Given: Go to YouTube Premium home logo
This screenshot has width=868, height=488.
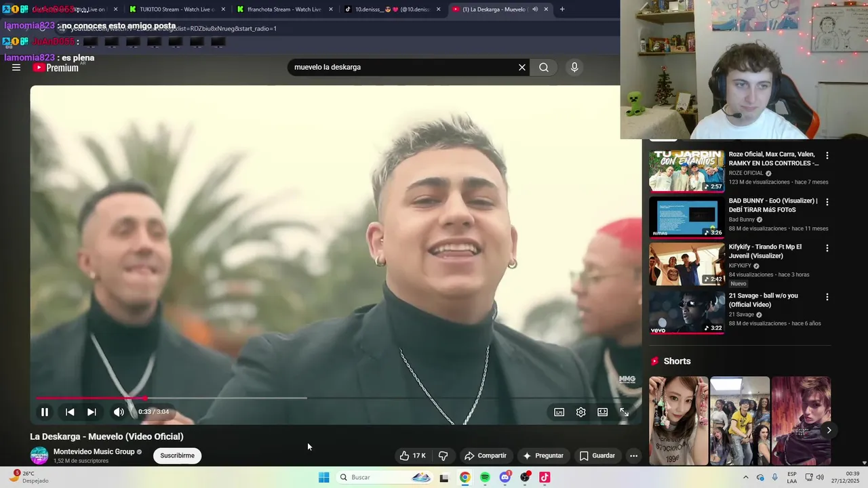Looking at the screenshot, I should [x=56, y=67].
